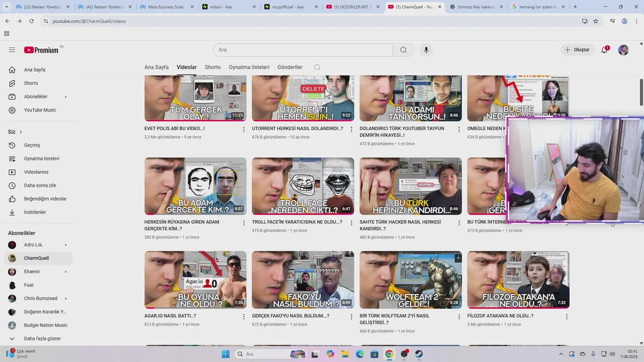
Task: Click the YouTube Ara search field
Action: pyautogui.click(x=303, y=50)
